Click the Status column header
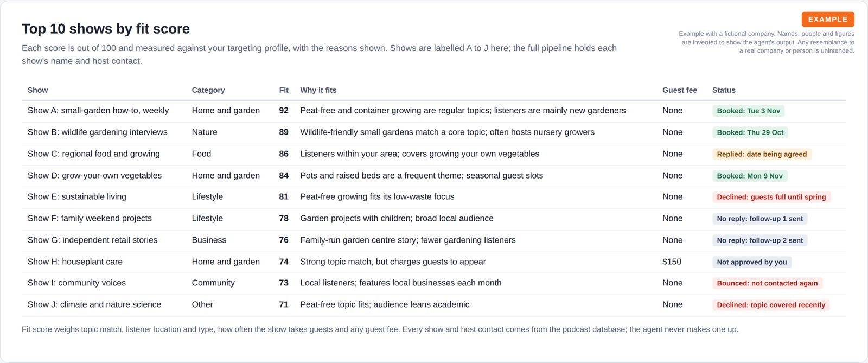This screenshot has height=363, width=868. pyautogui.click(x=724, y=90)
